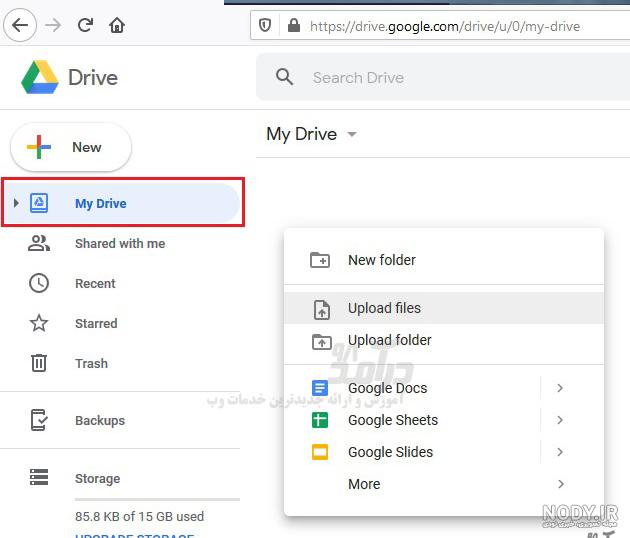
Task: Click the search magnifier icon
Action: [284, 76]
